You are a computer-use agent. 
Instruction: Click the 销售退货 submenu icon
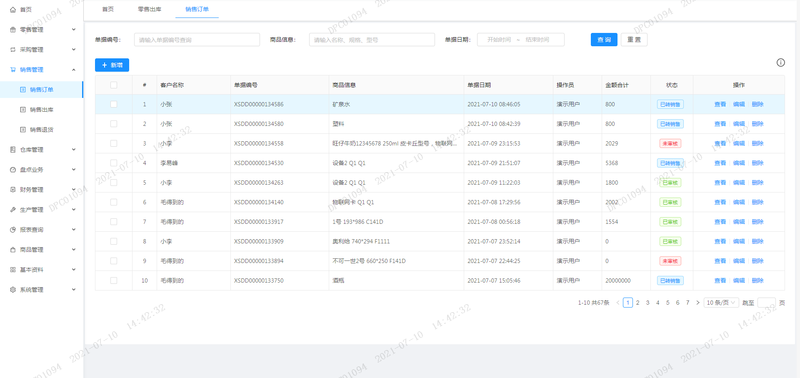tap(22, 130)
